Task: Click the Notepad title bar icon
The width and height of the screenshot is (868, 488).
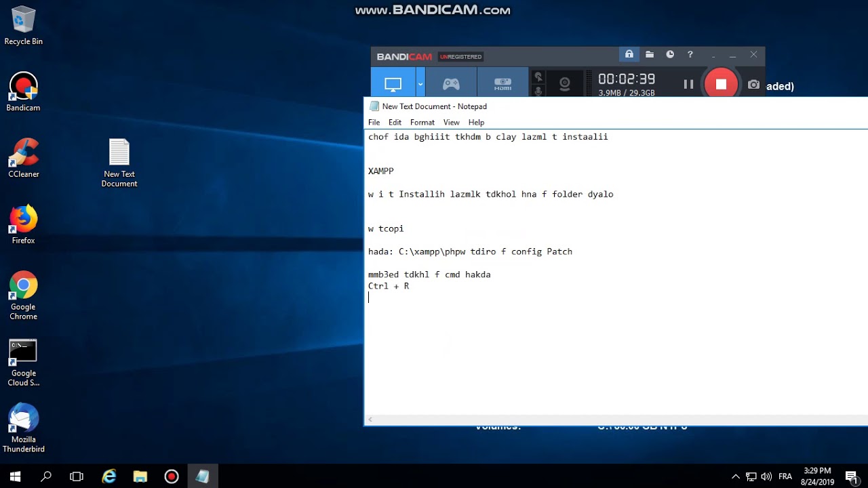Action: 374,106
